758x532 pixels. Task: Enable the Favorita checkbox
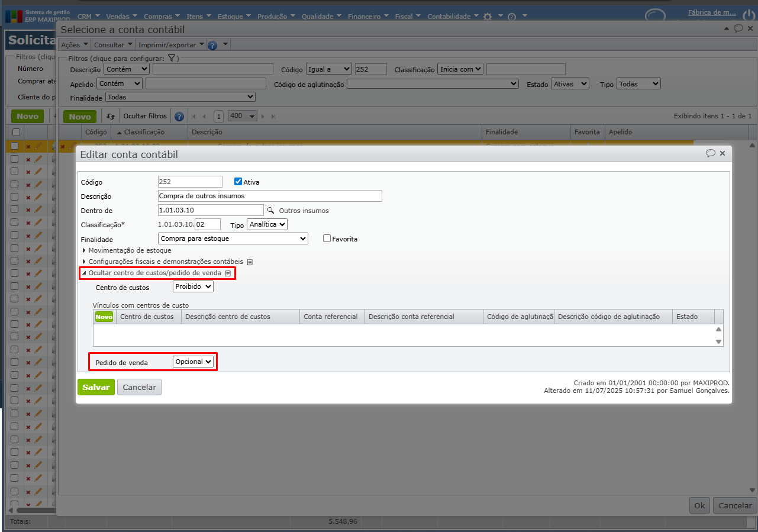(327, 238)
